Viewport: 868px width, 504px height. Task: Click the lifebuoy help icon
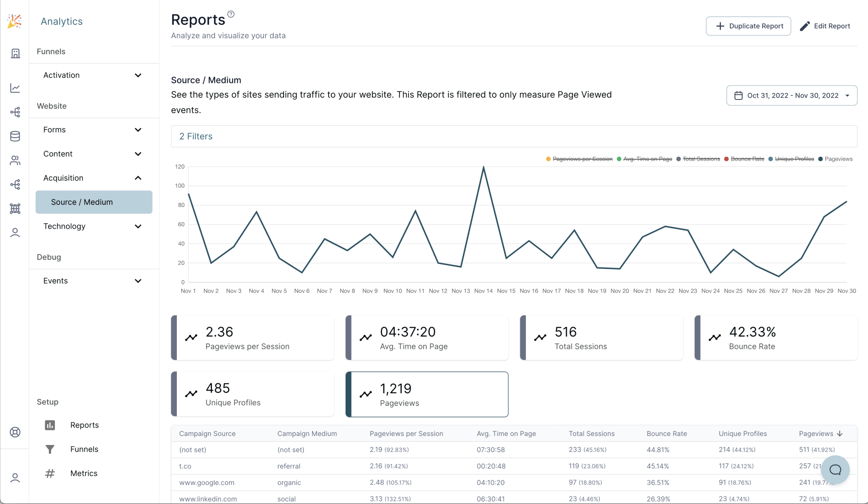(15, 432)
